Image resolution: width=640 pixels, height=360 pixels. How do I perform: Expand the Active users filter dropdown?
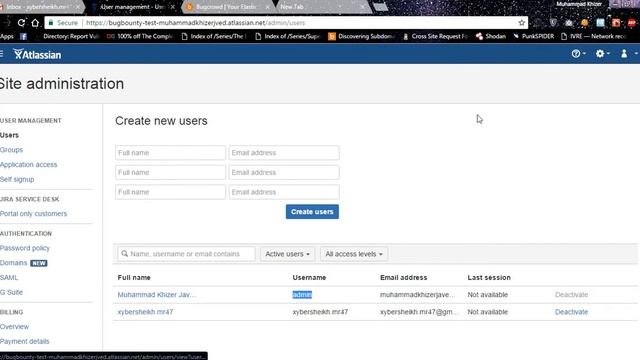pos(287,254)
